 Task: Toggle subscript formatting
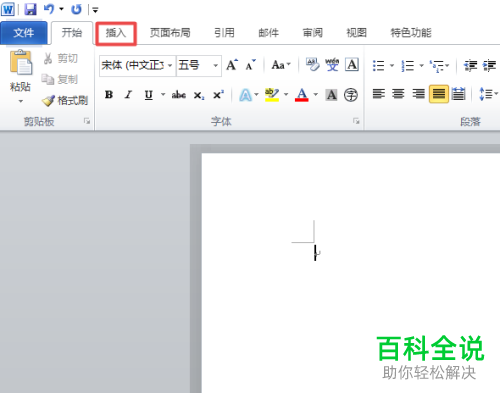coord(199,95)
